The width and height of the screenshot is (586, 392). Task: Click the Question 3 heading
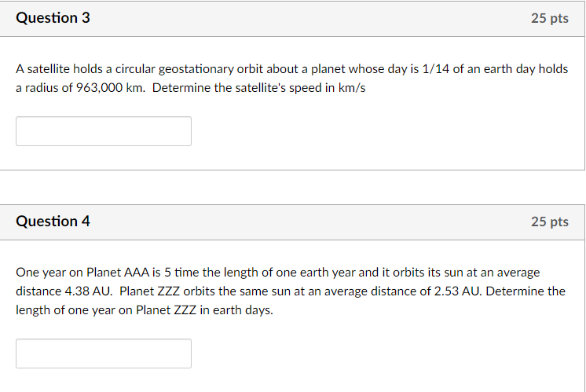tap(53, 18)
